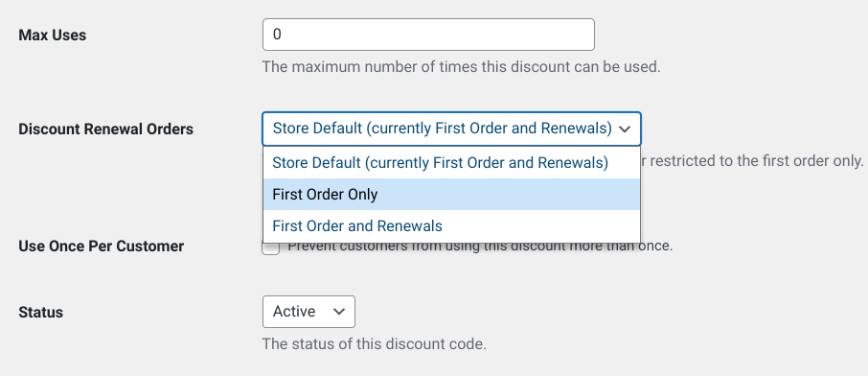Click the 'Active' value in Status select
Screen dimensions: 868x376
click(x=294, y=312)
